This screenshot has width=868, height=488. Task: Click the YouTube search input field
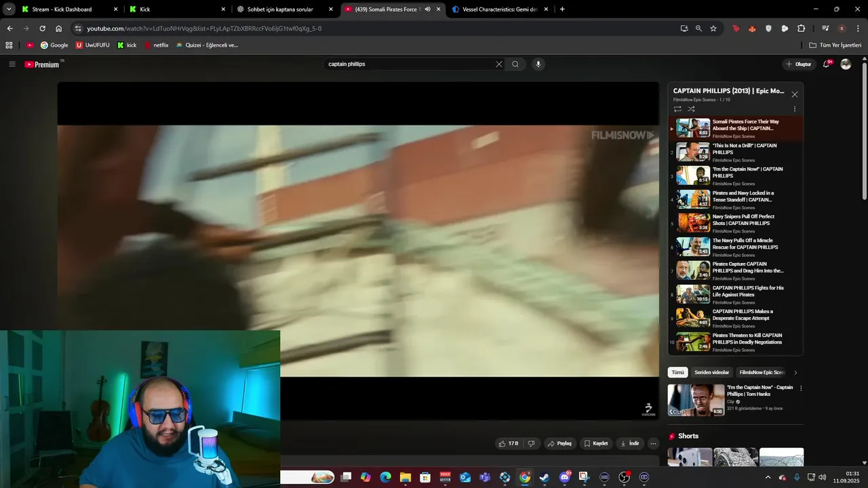point(410,64)
